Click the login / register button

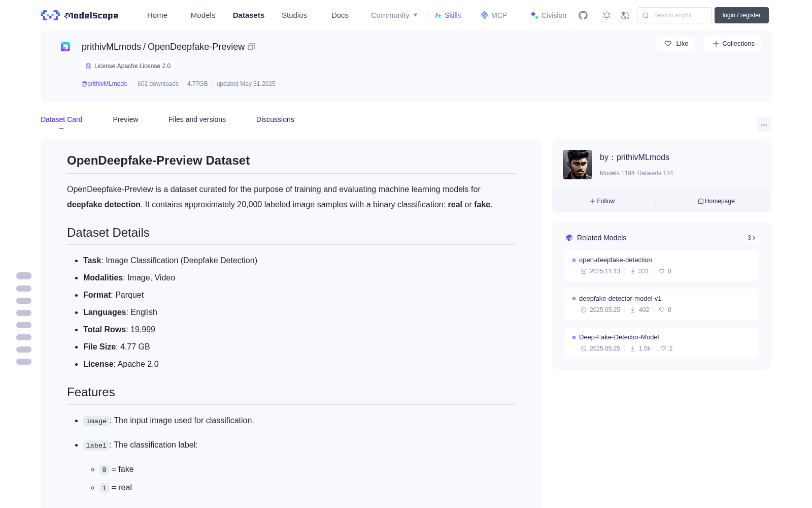point(741,15)
